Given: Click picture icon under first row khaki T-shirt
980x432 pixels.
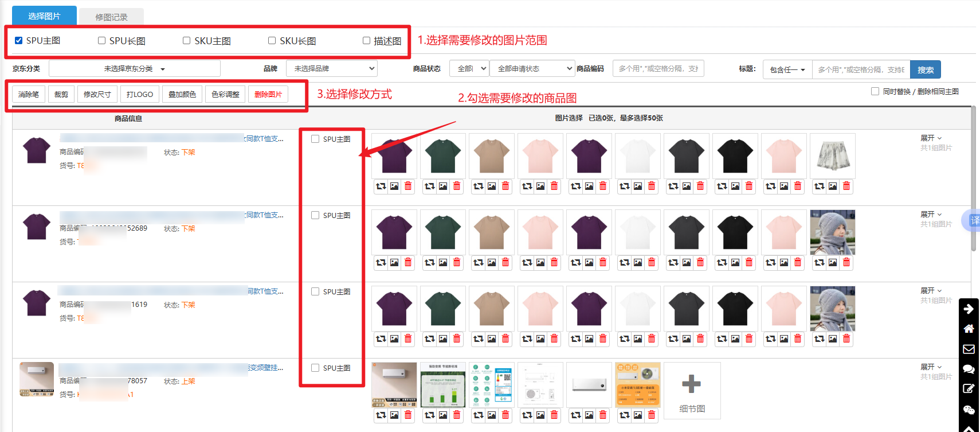Looking at the screenshot, I should [492, 186].
